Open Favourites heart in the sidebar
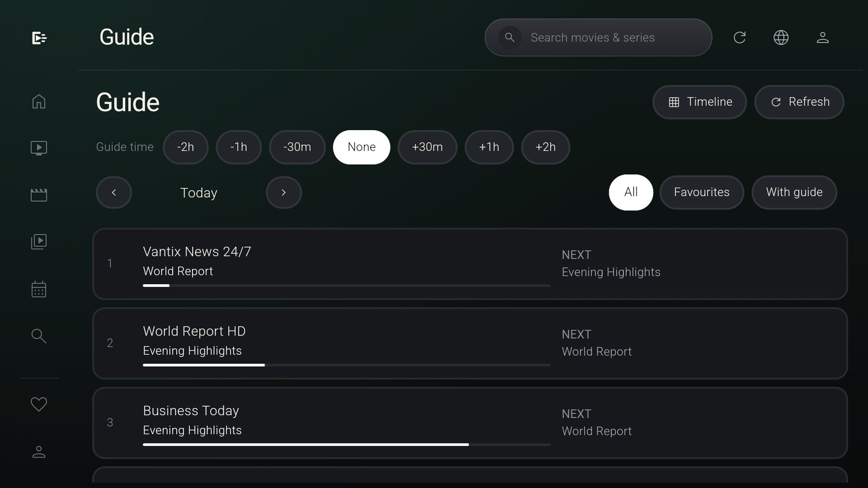The image size is (868, 488). pos(39,404)
